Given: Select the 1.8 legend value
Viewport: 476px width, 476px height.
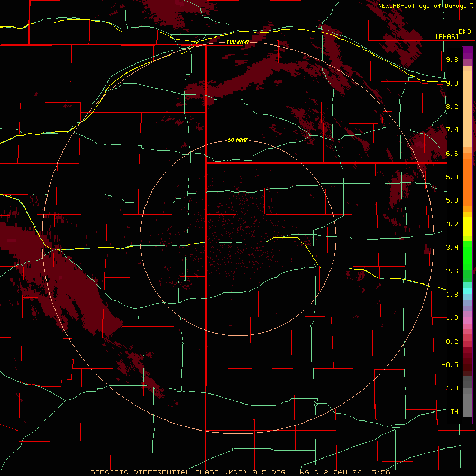Looking at the screenshot, I should pos(452,295).
